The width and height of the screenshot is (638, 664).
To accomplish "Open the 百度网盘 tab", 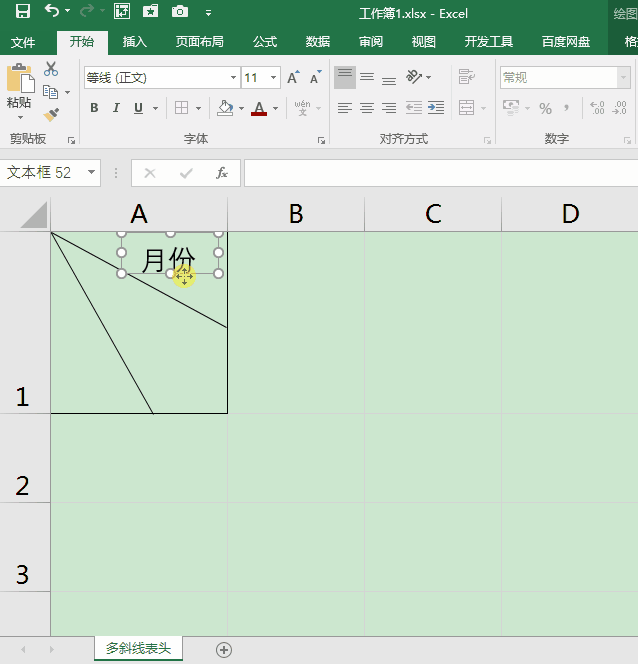I will (x=566, y=42).
